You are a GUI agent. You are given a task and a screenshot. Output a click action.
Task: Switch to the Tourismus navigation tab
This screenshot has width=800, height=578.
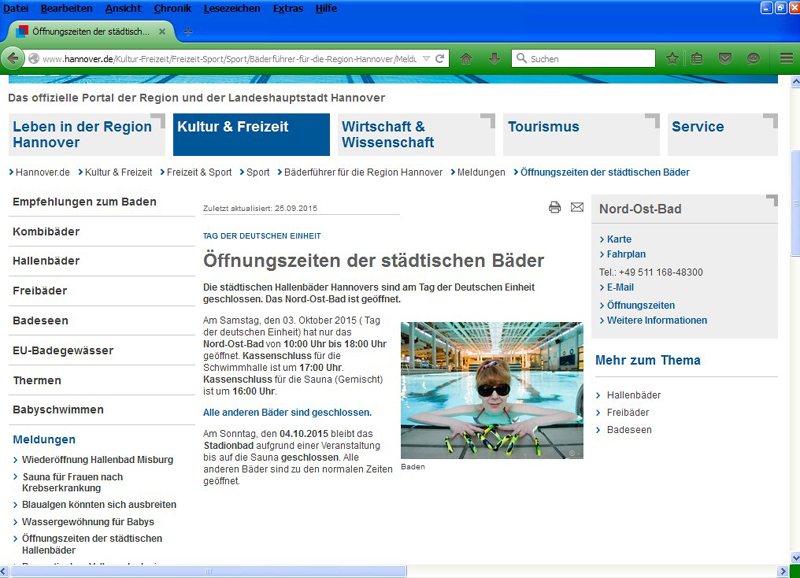[543, 127]
